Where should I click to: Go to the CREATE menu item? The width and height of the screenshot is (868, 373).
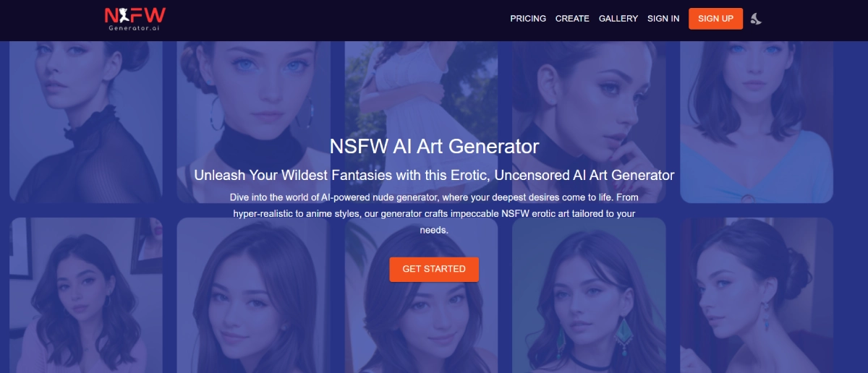tap(572, 19)
